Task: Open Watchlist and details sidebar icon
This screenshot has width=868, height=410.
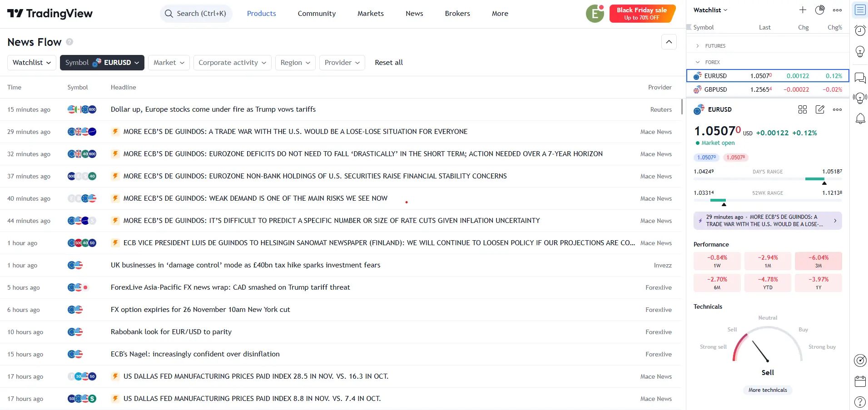Action: [x=860, y=10]
